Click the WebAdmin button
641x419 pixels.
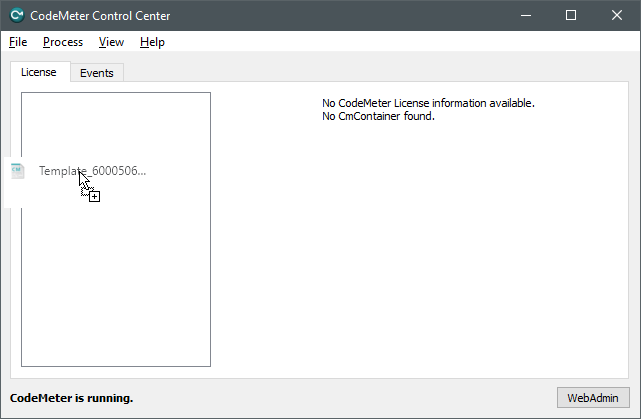tap(593, 398)
